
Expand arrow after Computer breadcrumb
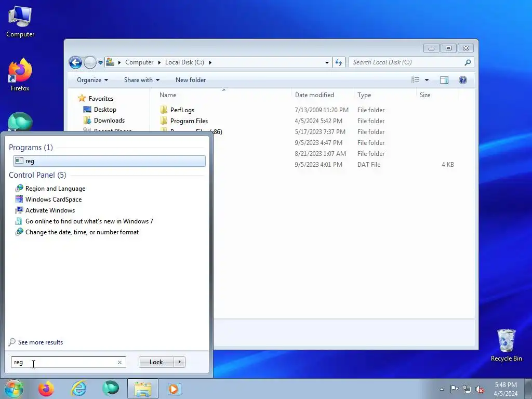[x=159, y=62]
